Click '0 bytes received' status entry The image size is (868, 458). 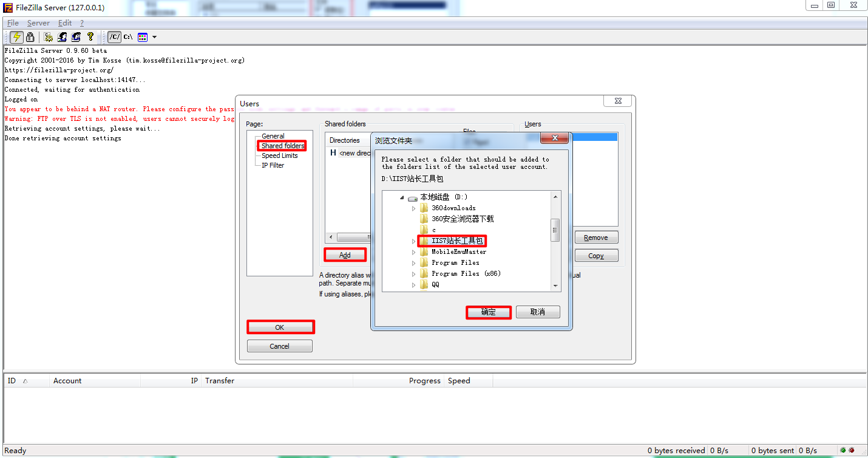pyautogui.click(x=676, y=451)
